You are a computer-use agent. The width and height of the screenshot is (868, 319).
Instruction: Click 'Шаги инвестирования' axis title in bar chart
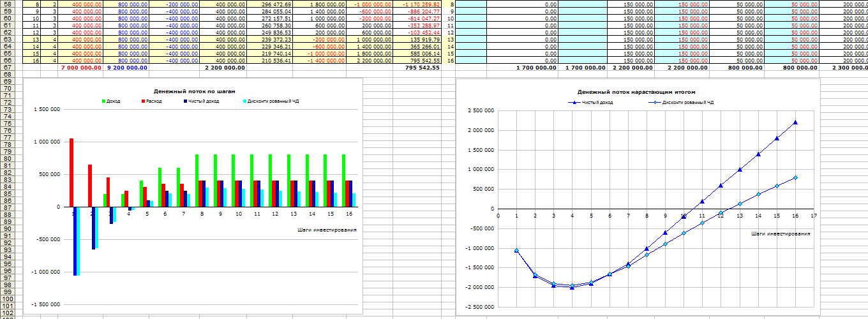coord(327,229)
